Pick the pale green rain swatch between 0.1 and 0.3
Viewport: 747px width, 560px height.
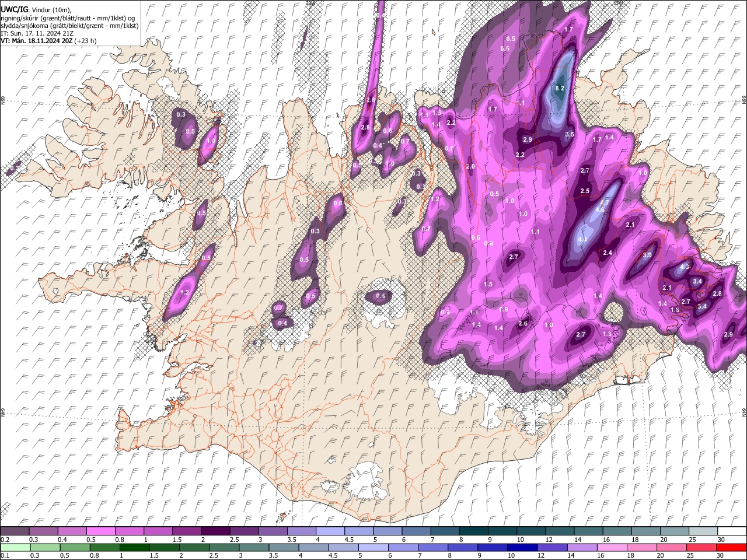click(x=15, y=547)
